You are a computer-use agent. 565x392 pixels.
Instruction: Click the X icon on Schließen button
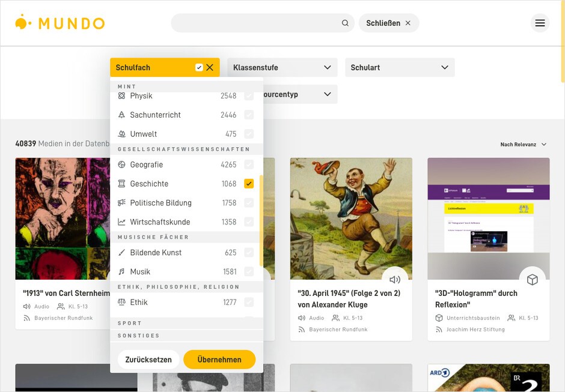(408, 23)
